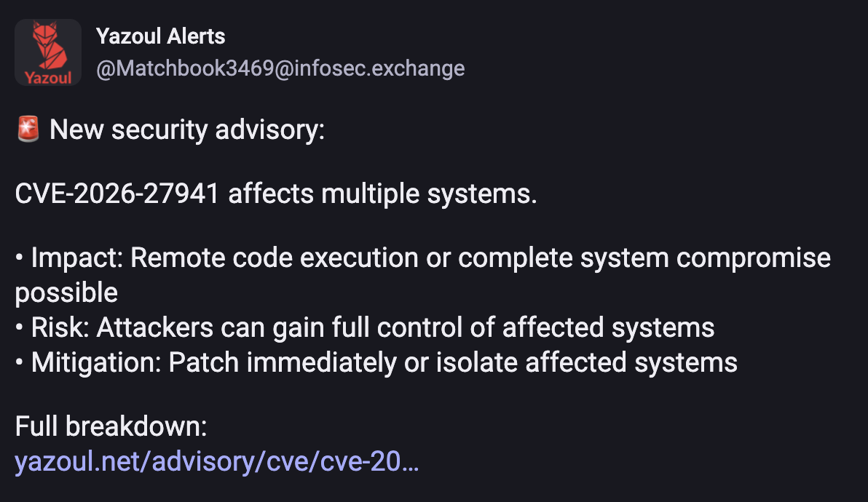
Task: Open the yazoul.net advisory link
Action: coord(216,461)
